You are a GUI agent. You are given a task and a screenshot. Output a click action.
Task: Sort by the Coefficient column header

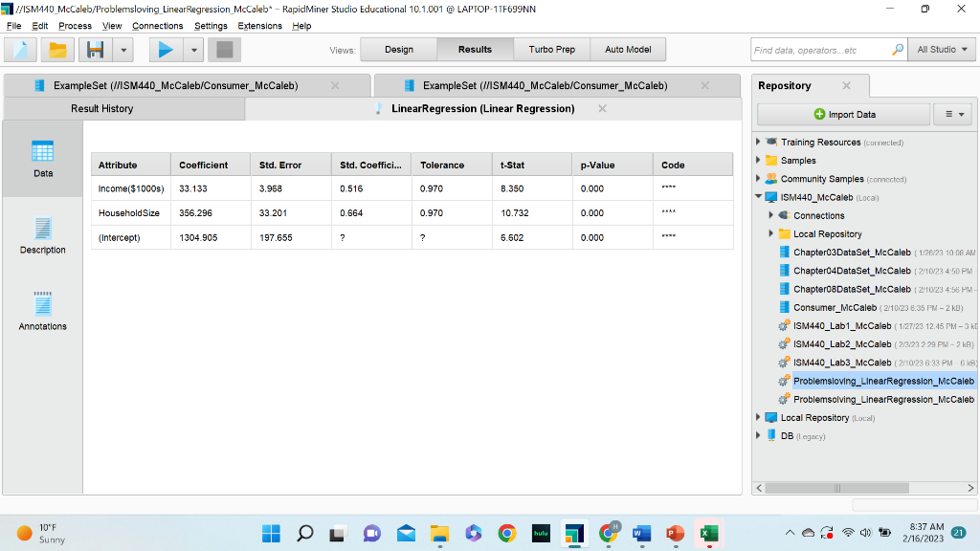211,165
